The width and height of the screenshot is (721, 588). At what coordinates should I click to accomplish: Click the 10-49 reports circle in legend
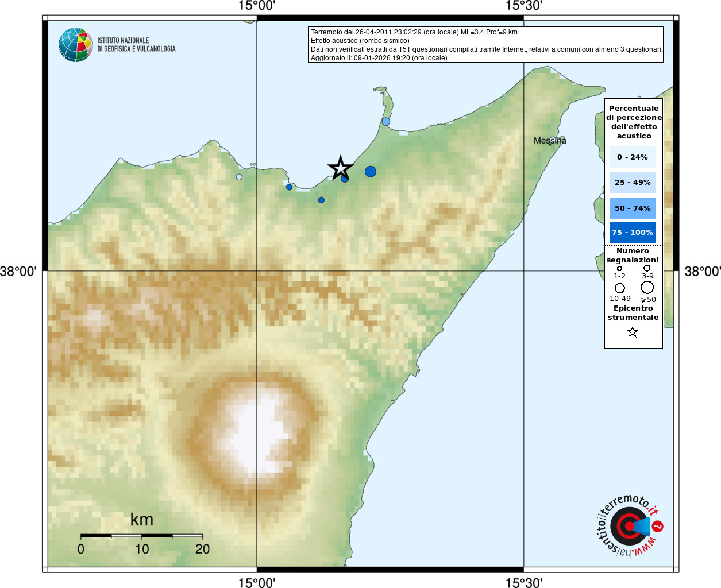(619, 288)
